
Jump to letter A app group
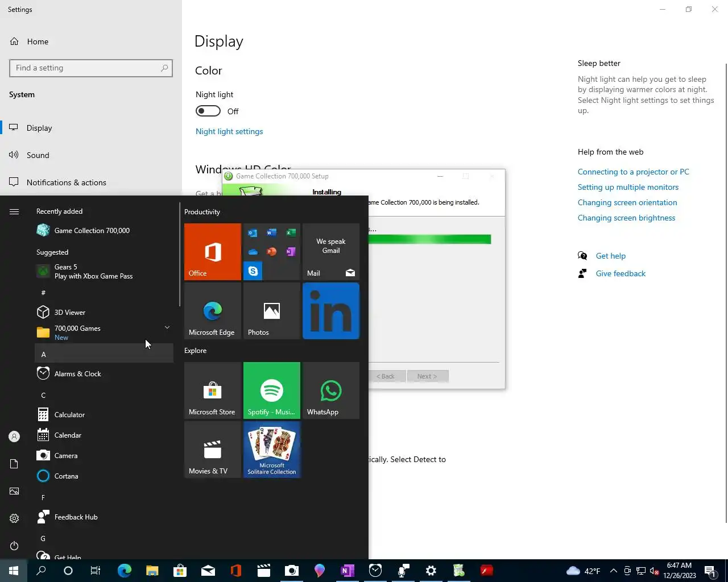(x=104, y=354)
